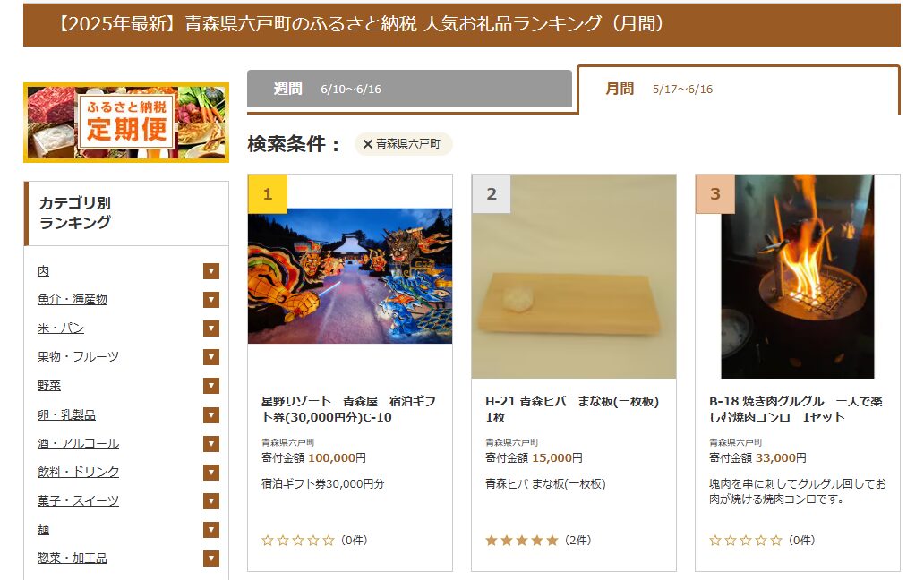This screenshot has width=924, height=580.
Task: Click the arrow icon next to 飲料・ドリンク
Action: point(211,473)
